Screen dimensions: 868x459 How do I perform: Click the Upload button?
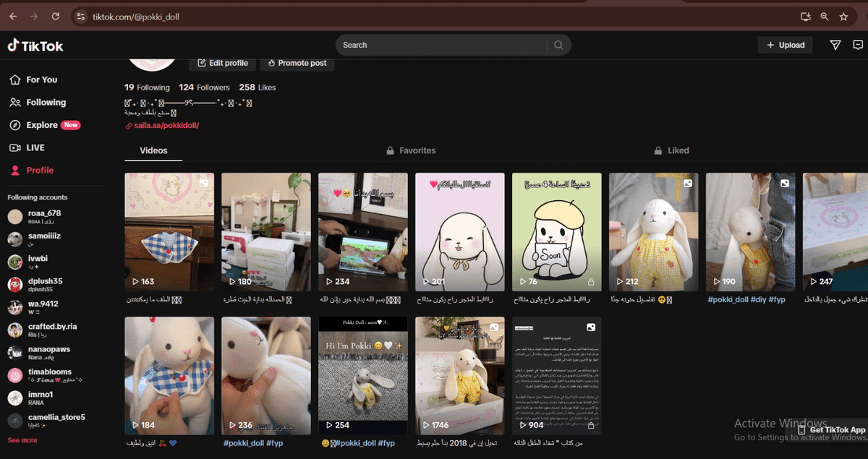point(785,45)
